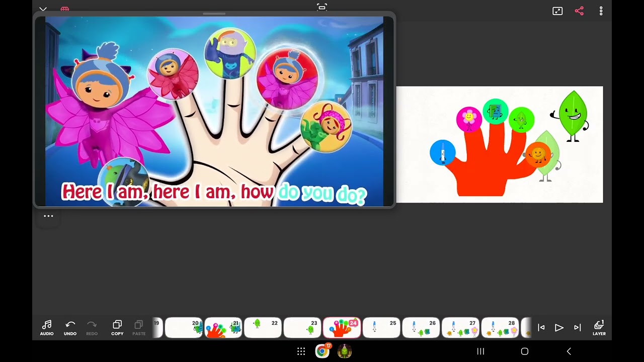Screen dimensions: 644x362
Task: Play the animation
Action: point(559,328)
